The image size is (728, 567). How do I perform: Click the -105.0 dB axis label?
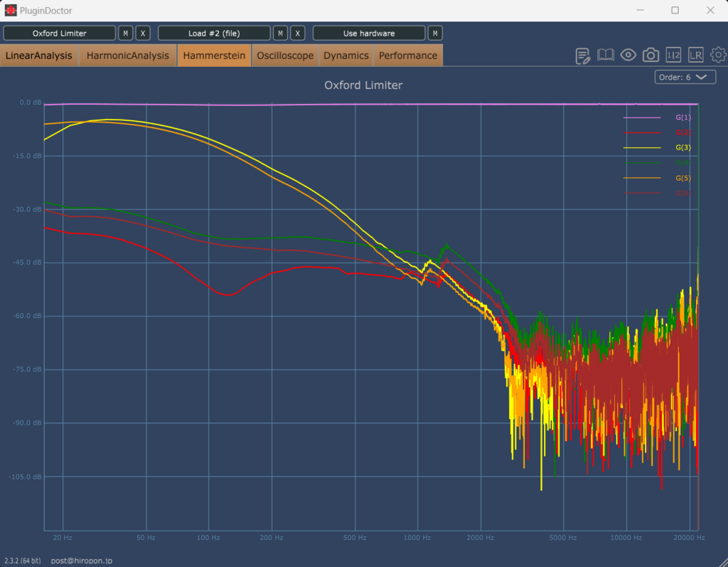[25, 477]
